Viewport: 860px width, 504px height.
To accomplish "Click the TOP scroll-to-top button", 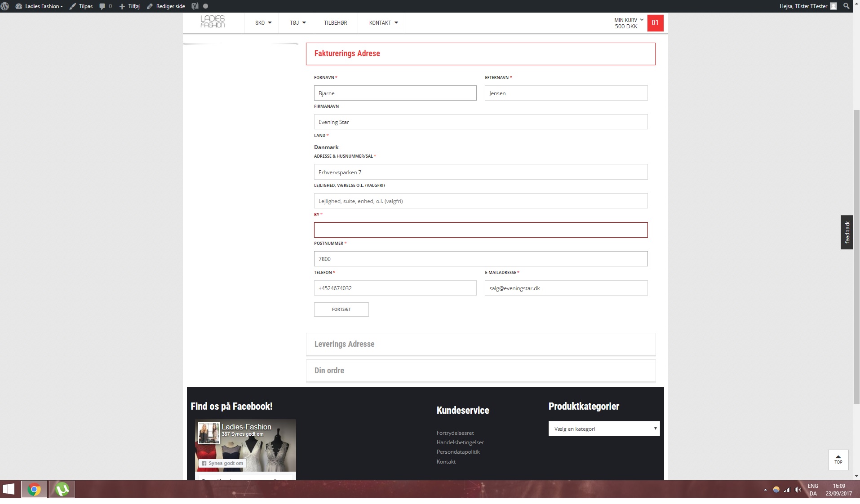I will (x=838, y=460).
